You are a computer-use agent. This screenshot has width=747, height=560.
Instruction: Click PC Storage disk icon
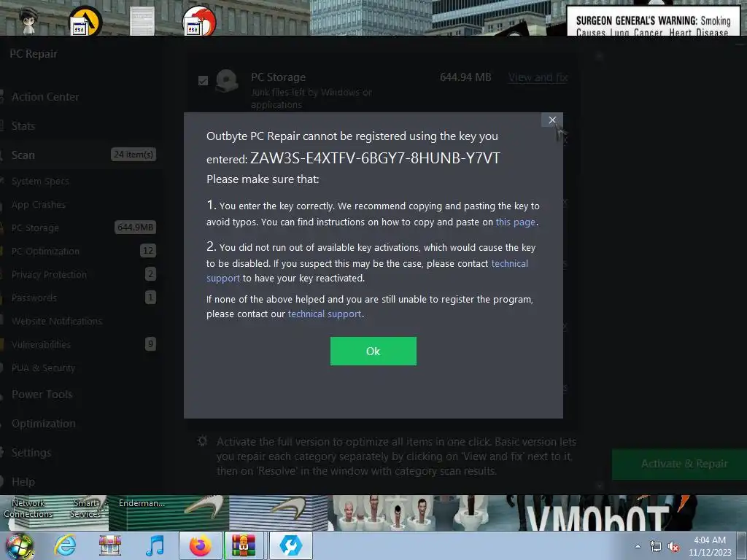point(227,80)
